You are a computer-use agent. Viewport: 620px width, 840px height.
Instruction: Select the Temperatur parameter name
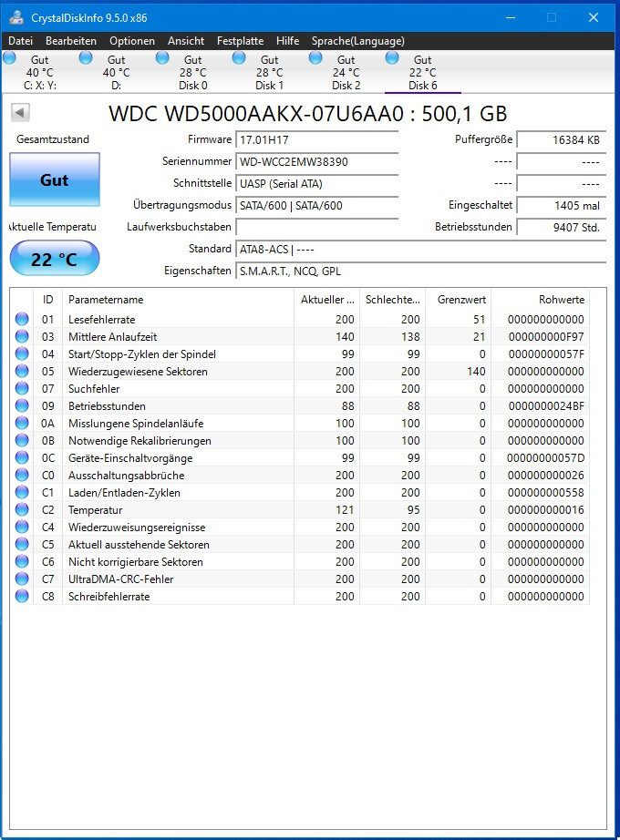[x=96, y=510]
